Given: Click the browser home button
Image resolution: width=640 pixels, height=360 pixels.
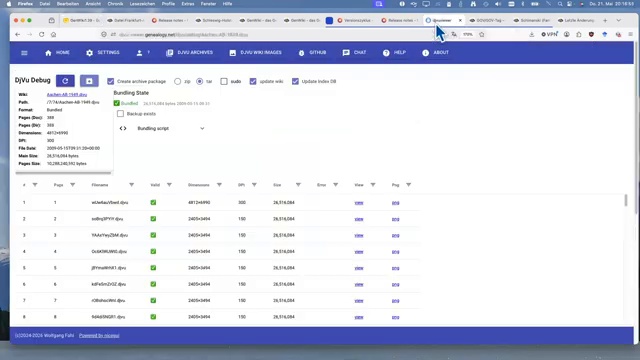Looking at the screenshot, I should (x=53, y=35).
